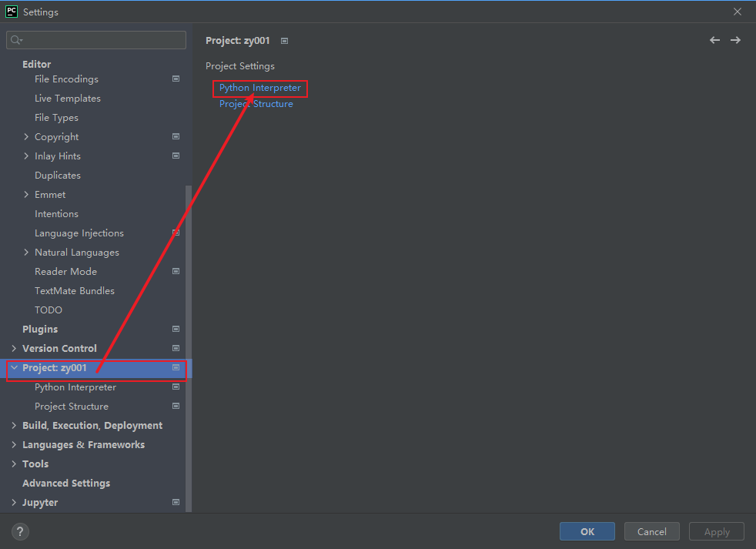Click the project-level icon beside Jupyter
This screenshot has height=549, width=756.
(176, 502)
